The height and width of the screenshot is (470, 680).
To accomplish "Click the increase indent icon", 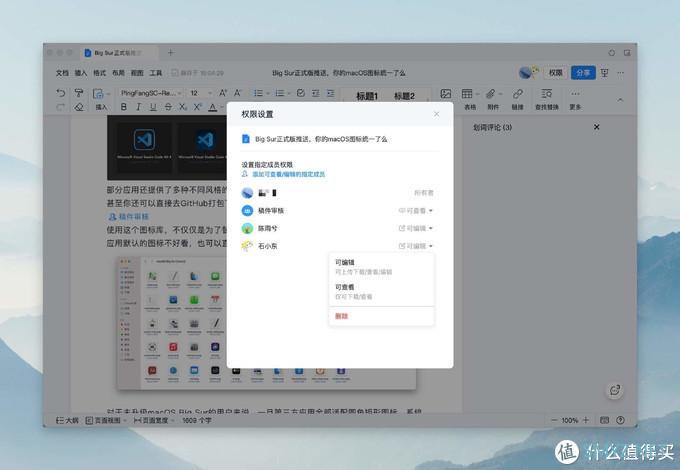I will tap(330, 93).
